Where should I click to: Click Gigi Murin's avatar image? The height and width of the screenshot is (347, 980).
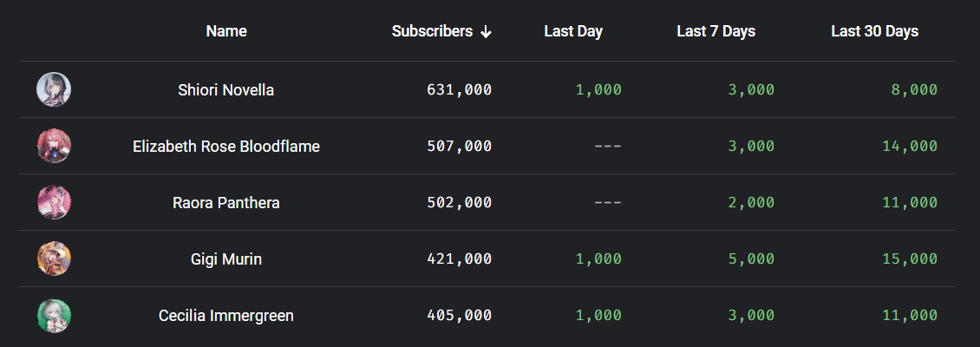pos(54,259)
